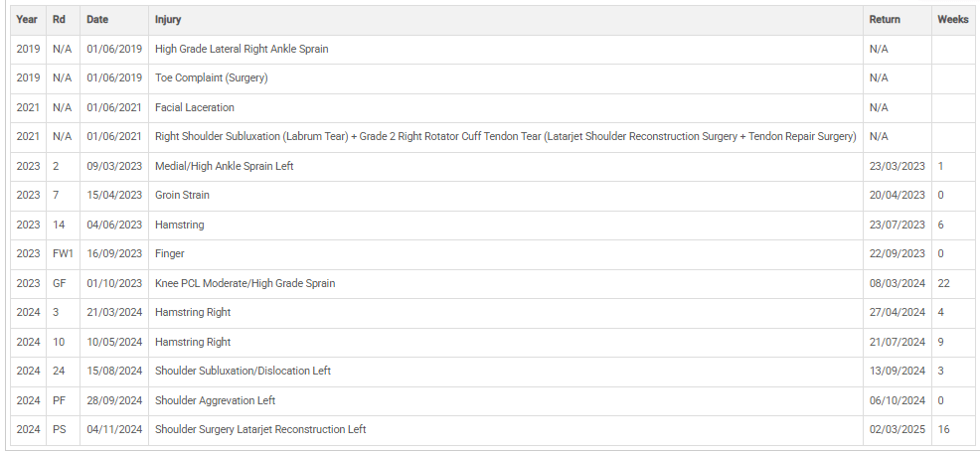Screen dimensions: 980x453
Task: Click the Year column header
Action: pyautogui.click(x=28, y=19)
